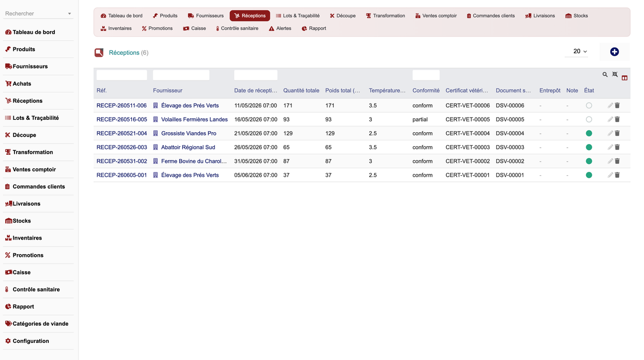The height and width of the screenshot is (360, 644).
Task: Edit reception RECEP-260526-003 with pencil icon
Action: coord(610,147)
